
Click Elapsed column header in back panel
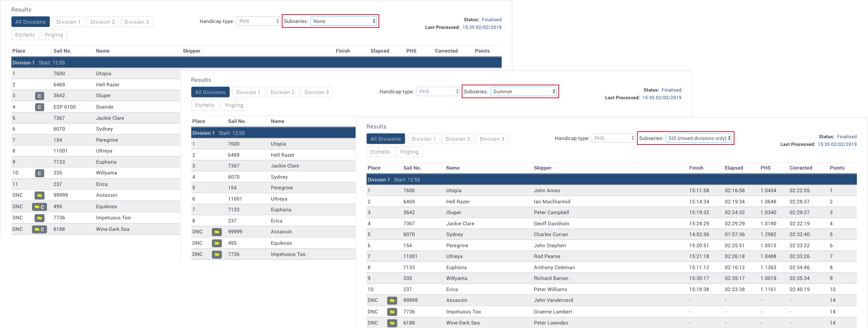pyautogui.click(x=380, y=51)
